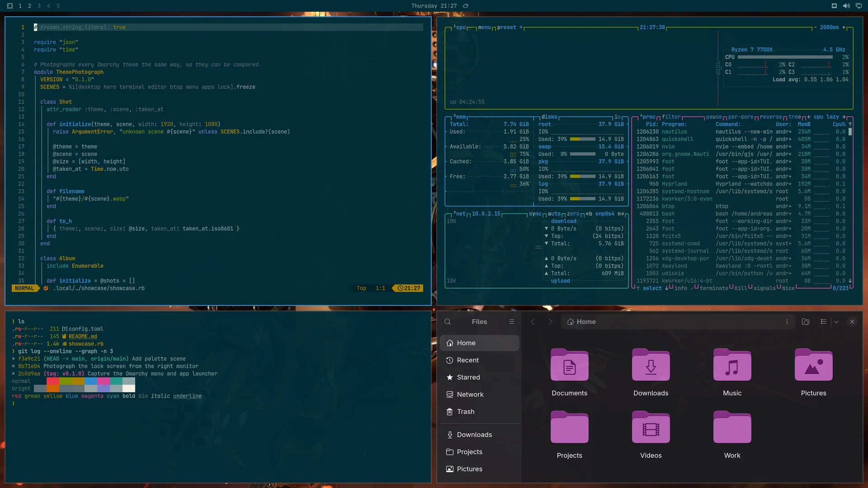The image size is (868, 488).
Task: Click the white swatch in the bright palette row
Action: (x=129, y=389)
